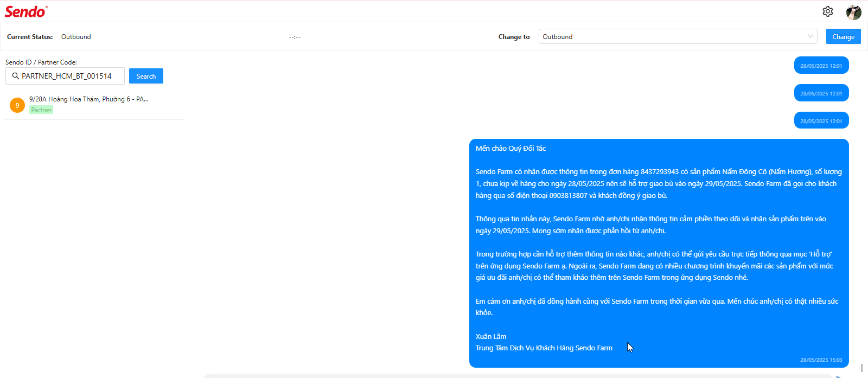Click the first 28/05/2025 12:01 message bubble
This screenshot has height=378, width=868.
(821, 66)
